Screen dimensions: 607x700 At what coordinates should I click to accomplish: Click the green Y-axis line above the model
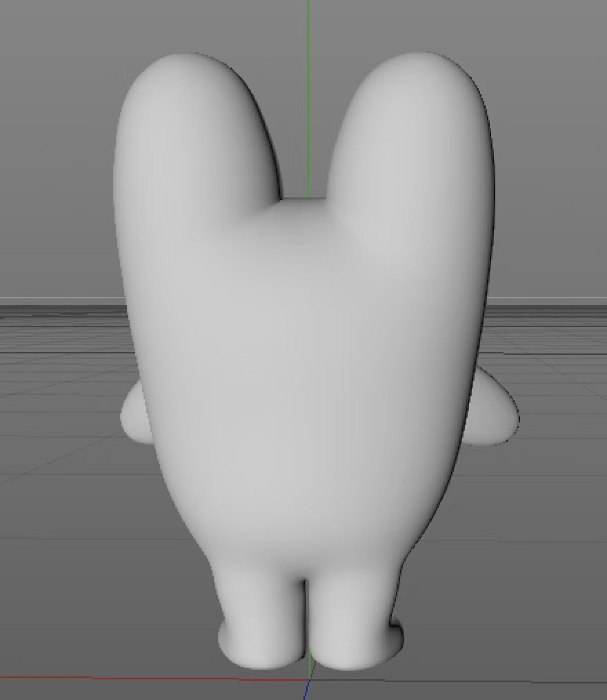308,98
